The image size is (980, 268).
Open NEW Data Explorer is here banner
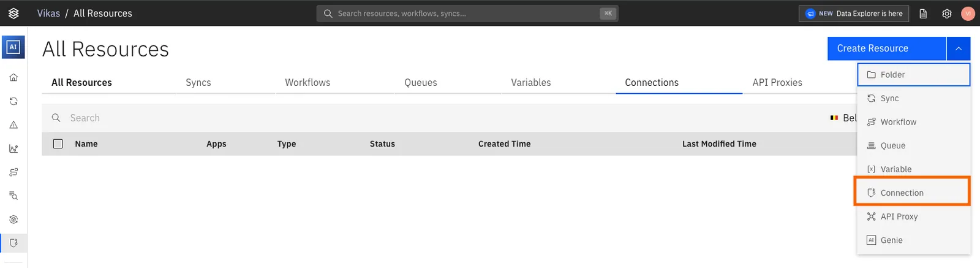click(x=854, y=13)
